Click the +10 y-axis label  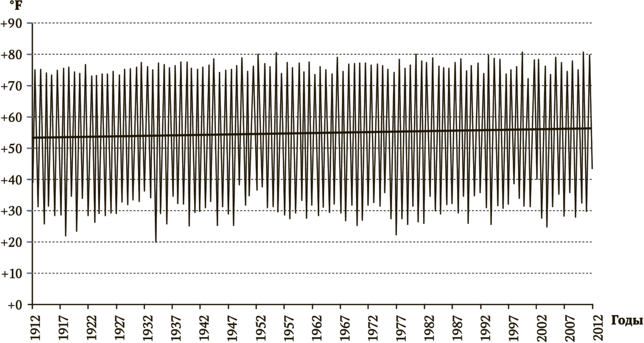[x=11, y=274]
